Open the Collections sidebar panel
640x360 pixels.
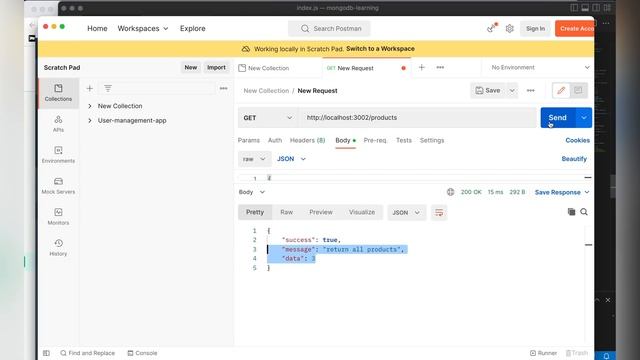point(58,93)
